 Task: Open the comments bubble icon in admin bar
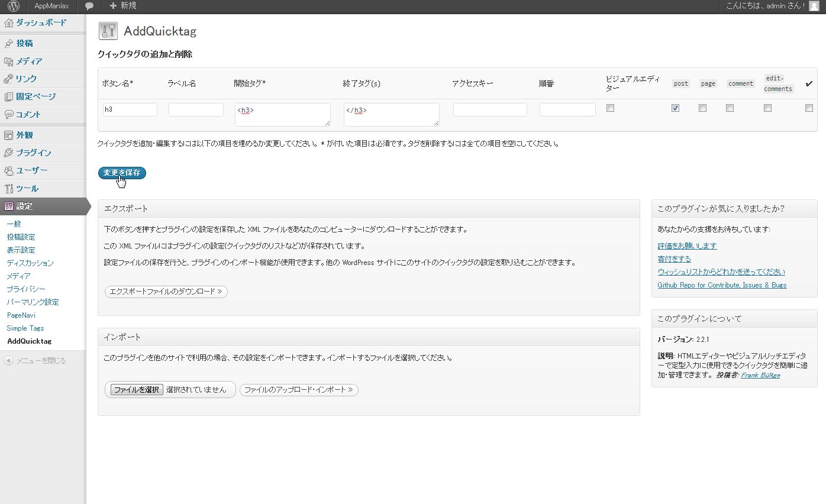coord(89,6)
